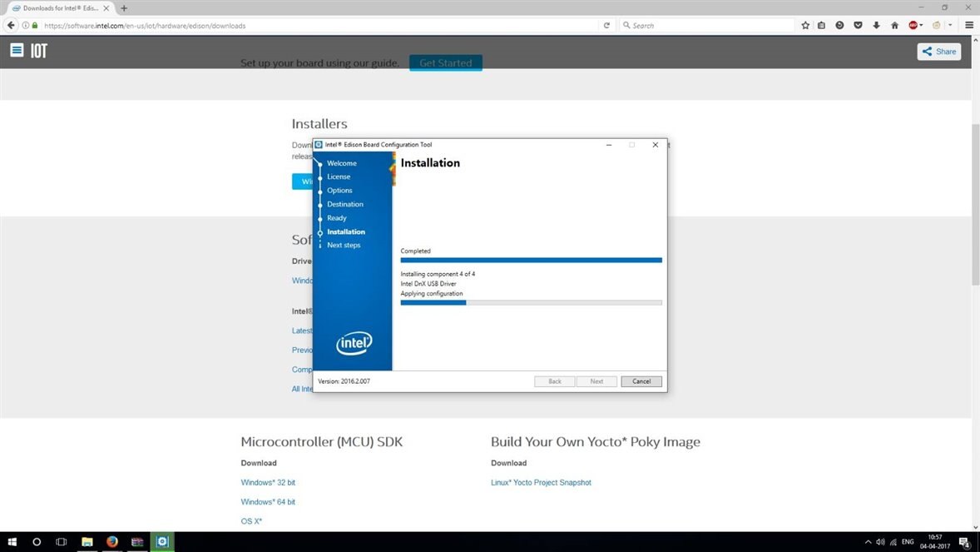The image size is (980, 552).
Task: Click the Edison Configuration Tool title icon
Action: tap(318, 145)
